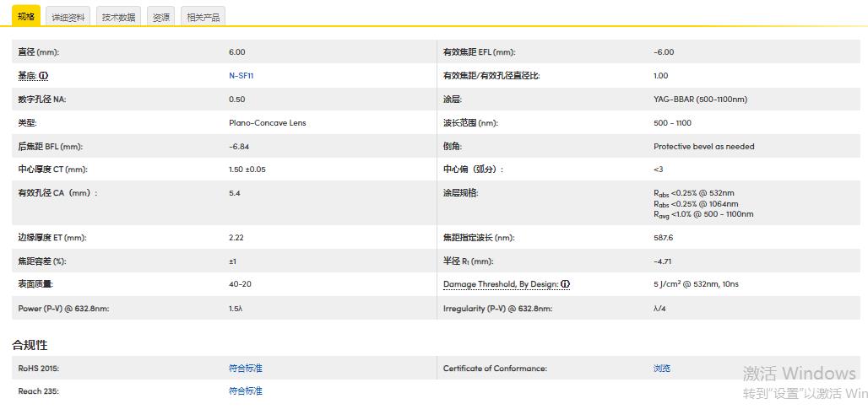Select 5 J/cm² @ 532nm, 10ns value
The image size is (868, 420).
pyautogui.click(x=696, y=284)
